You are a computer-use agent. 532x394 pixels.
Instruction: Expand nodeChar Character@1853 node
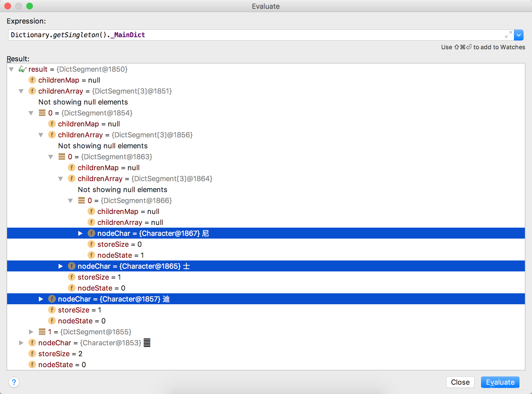(x=21, y=343)
